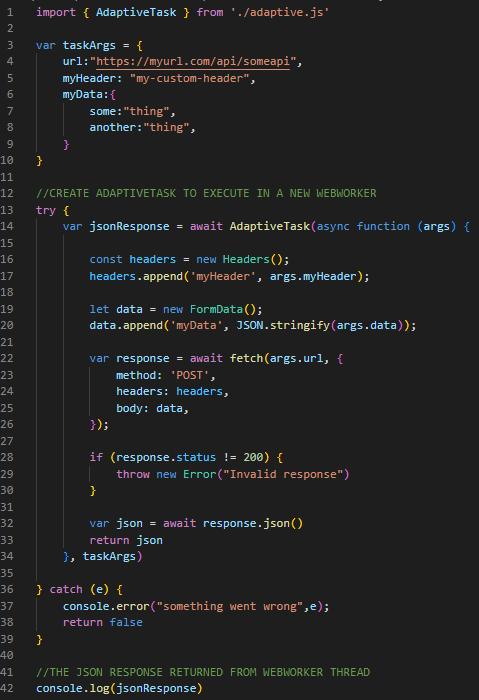Click the CREATE ADAPTIVETASK comment on line 12
Screen dimensions: 479x700
(x=206, y=193)
